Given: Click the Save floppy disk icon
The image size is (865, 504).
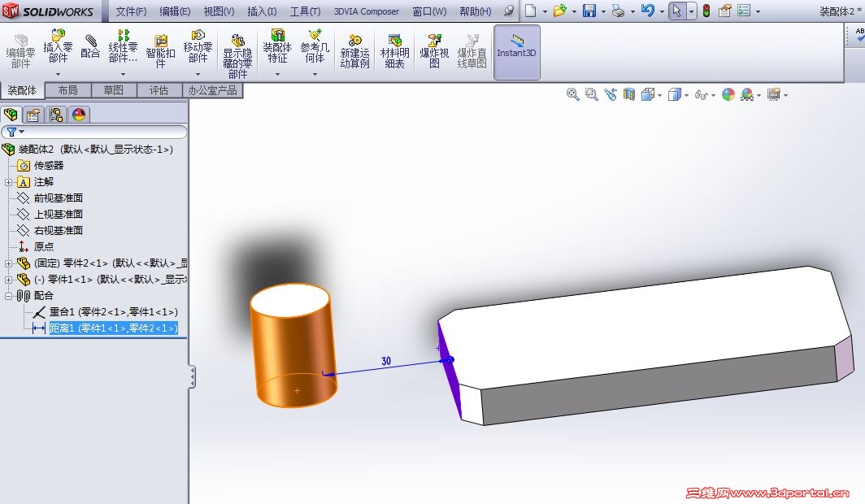Looking at the screenshot, I should click(589, 11).
